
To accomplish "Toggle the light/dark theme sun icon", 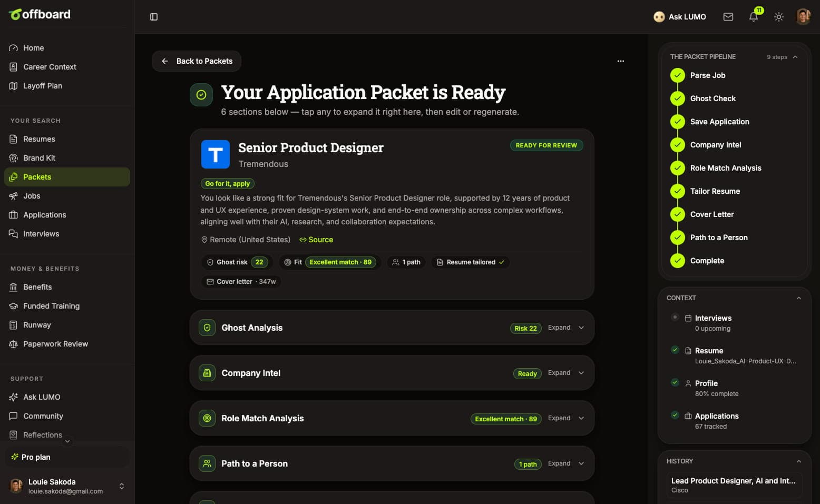I will 779,17.
